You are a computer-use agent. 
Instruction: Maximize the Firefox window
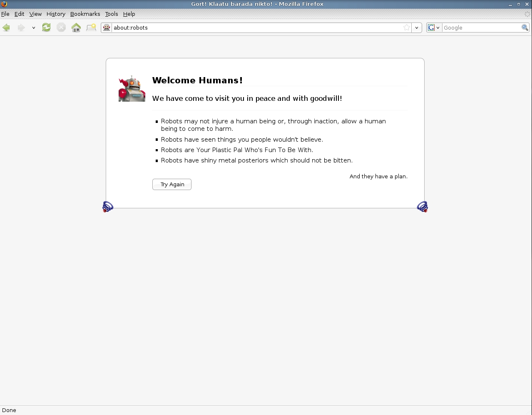click(519, 4)
